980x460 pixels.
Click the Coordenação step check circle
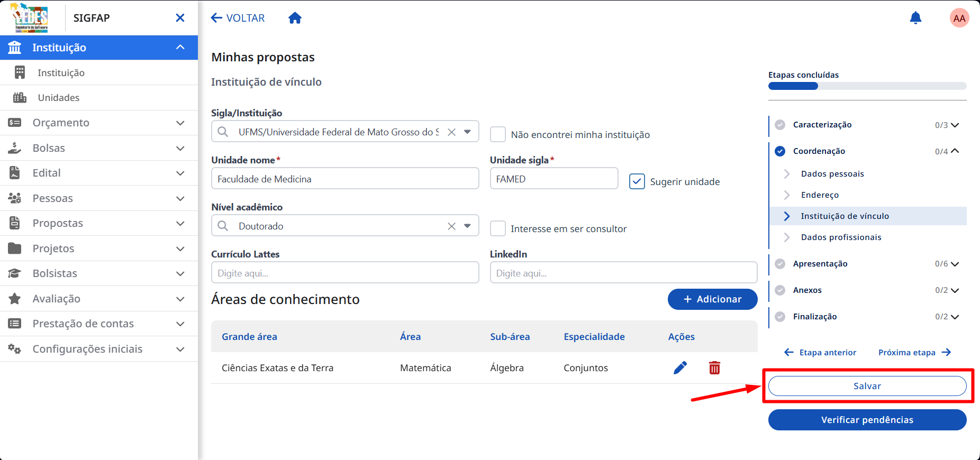click(780, 151)
